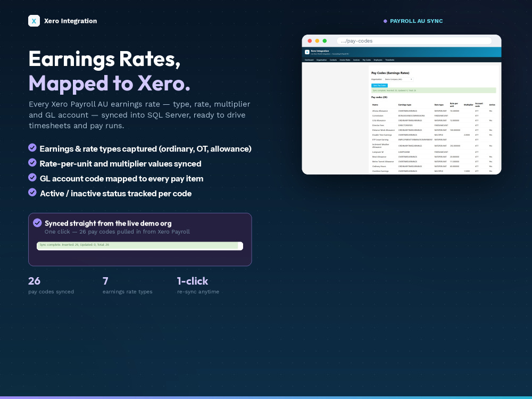This screenshot has width=532, height=399.
Task: Open the Dashboard nav item
Action: coord(309,60)
